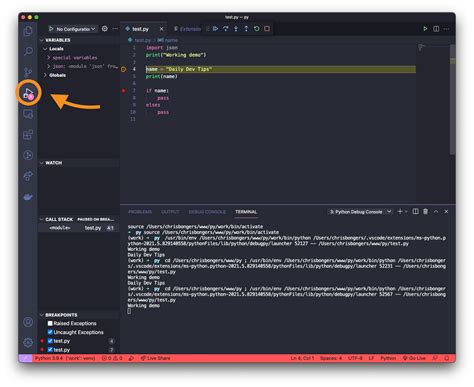This screenshot has width=474, height=387.
Task: Open the Run and Debug view icon
Action: tap(29, 93)
